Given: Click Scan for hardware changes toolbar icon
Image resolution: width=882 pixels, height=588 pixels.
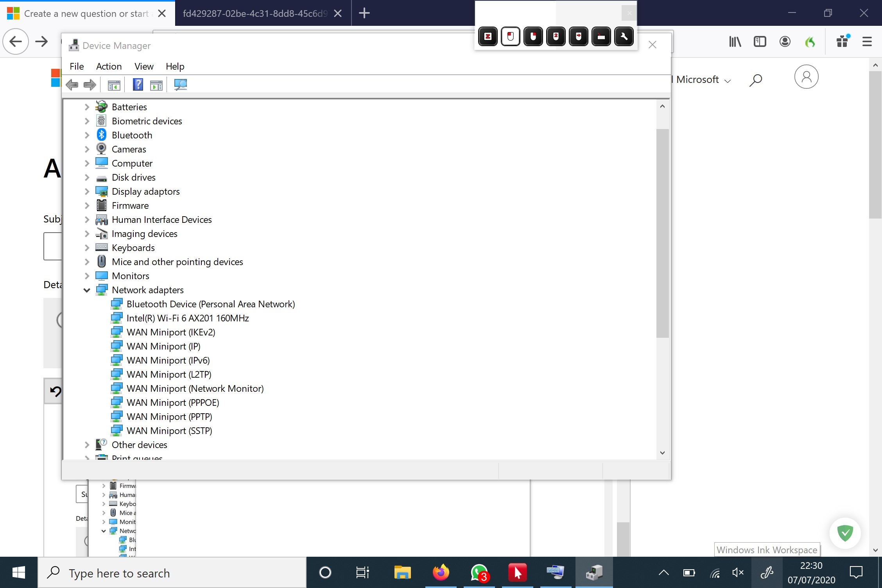Looking at the screenshot, I should tap(180, 85).
